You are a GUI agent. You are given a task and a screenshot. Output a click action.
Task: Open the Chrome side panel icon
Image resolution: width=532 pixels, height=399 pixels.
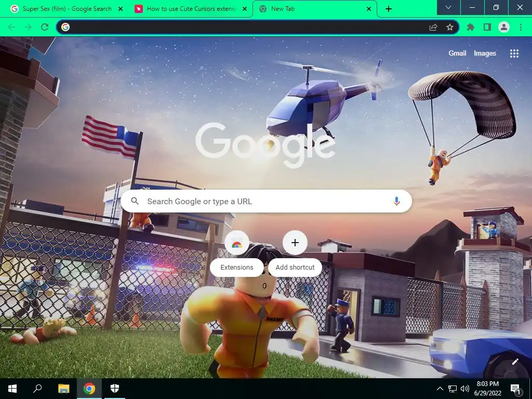click(487, 27)
